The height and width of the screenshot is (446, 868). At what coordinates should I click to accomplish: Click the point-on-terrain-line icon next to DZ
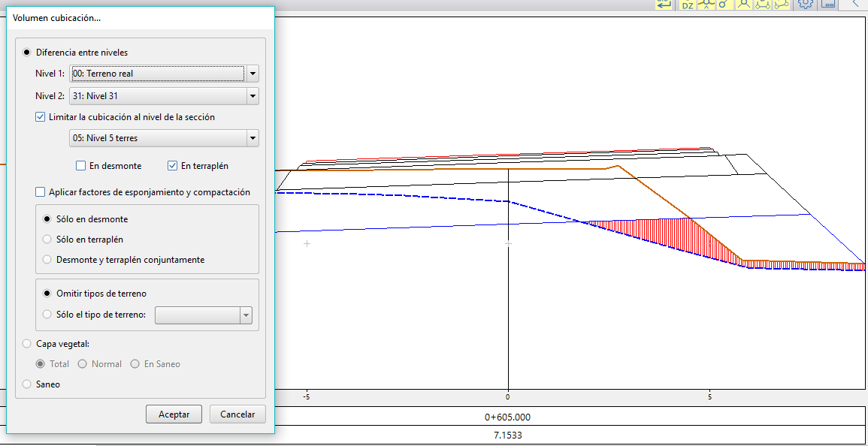coord(706,5)
